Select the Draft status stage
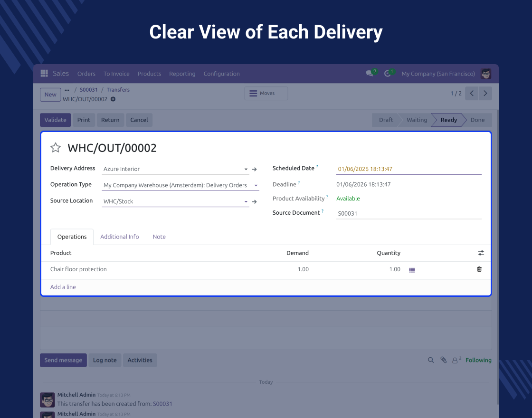The height and width of the screenshot is (418, 532). [386, 120]
